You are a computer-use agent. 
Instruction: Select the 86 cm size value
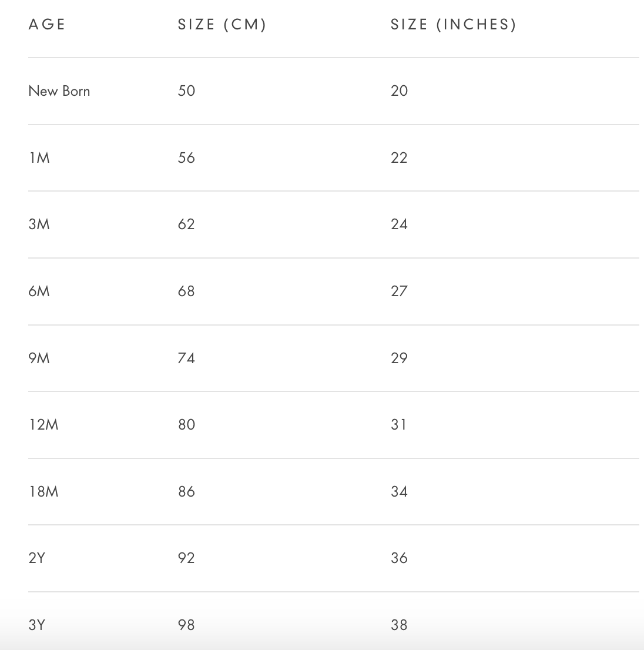tap(186, 492)
